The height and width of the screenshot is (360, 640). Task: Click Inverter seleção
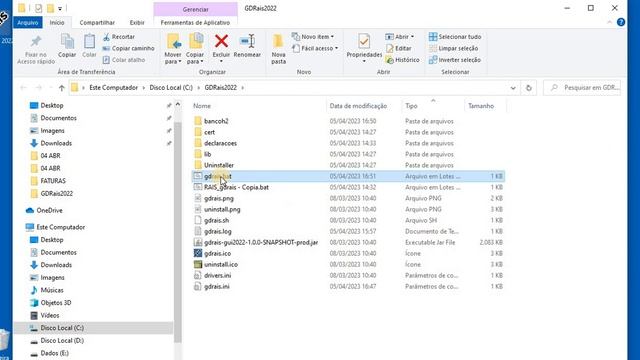click(455, 60)
